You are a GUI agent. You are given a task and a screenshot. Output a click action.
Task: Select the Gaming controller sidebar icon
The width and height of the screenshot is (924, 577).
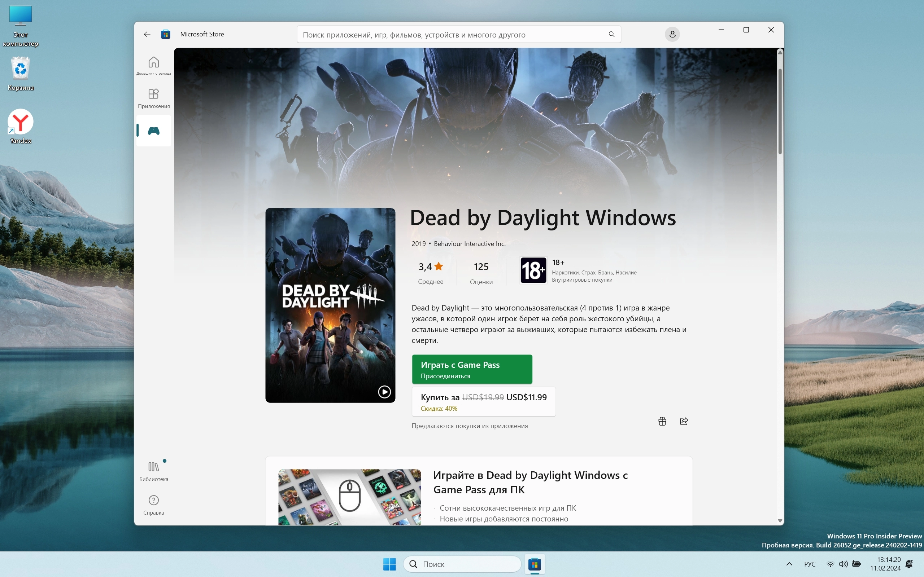tap(153, 131)
